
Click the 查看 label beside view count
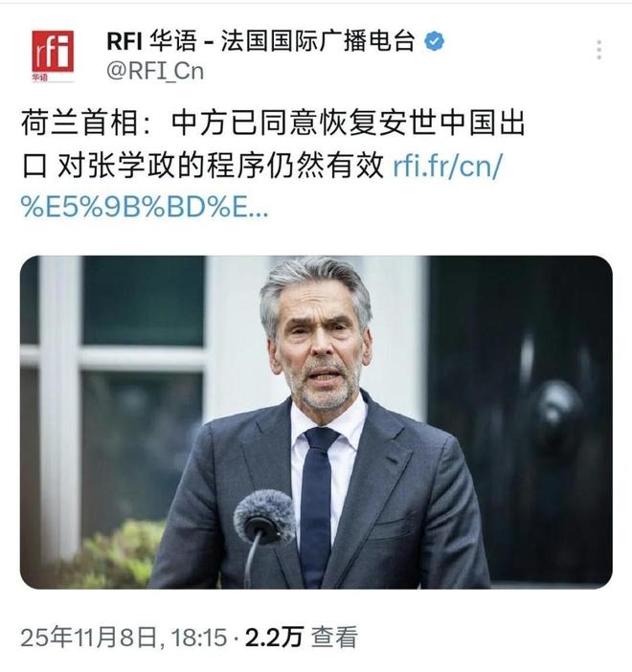pos(334,638)
